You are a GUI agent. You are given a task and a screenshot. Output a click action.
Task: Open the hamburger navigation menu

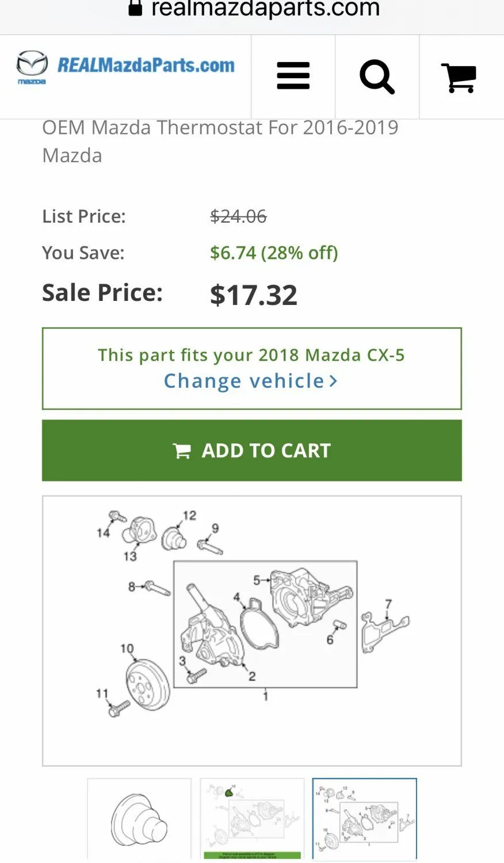[x=293, y=77]
